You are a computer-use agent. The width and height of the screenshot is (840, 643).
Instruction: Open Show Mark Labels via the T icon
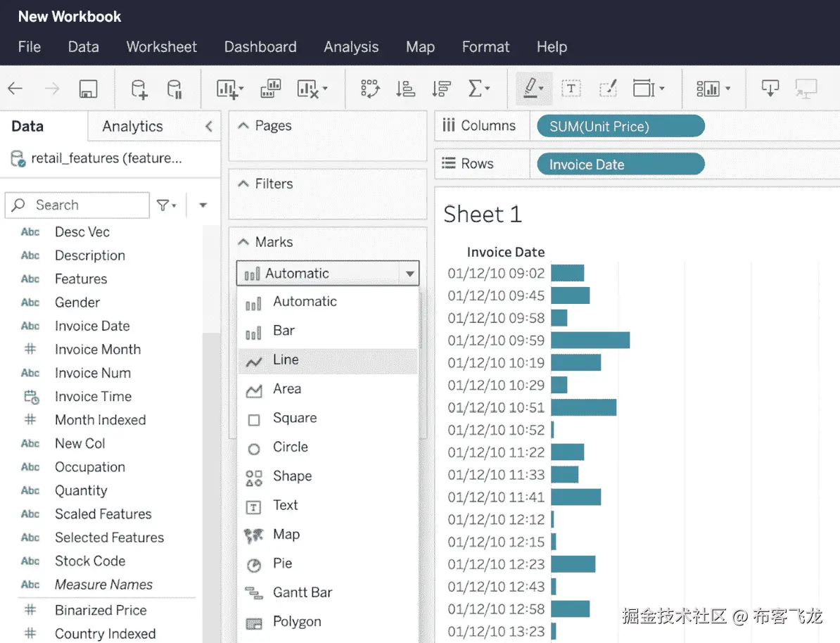coord(571,89)
